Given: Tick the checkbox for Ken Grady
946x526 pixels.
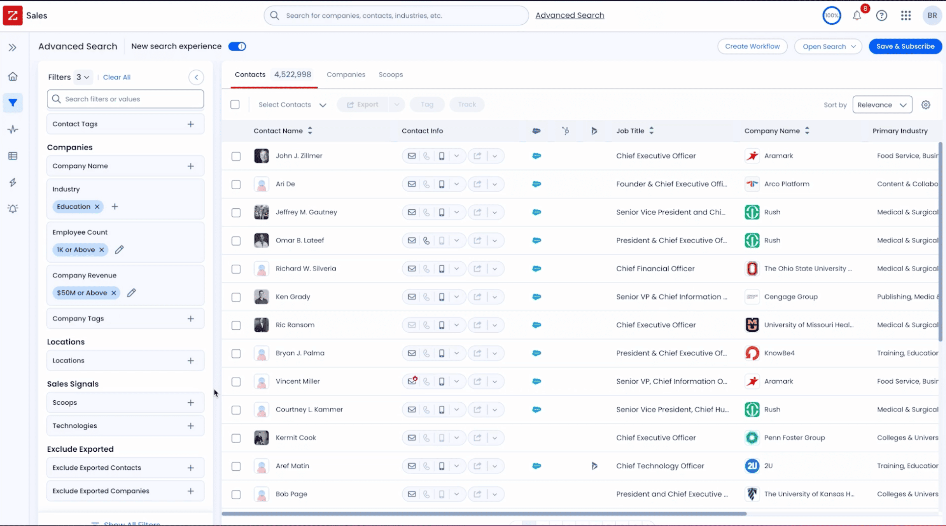Looking at the screenshot, I should pos(236,297).
